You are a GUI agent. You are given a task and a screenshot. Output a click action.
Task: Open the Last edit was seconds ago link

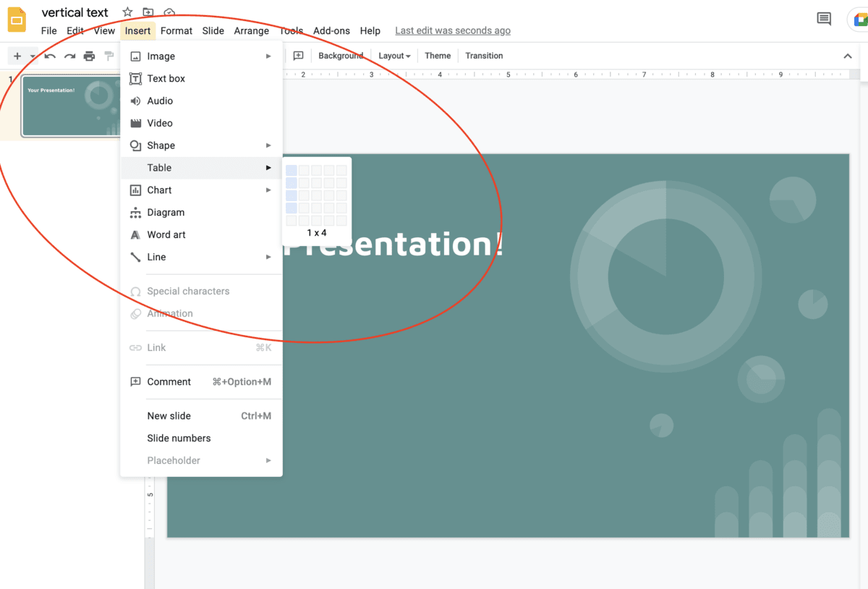[x=453, y=31]
